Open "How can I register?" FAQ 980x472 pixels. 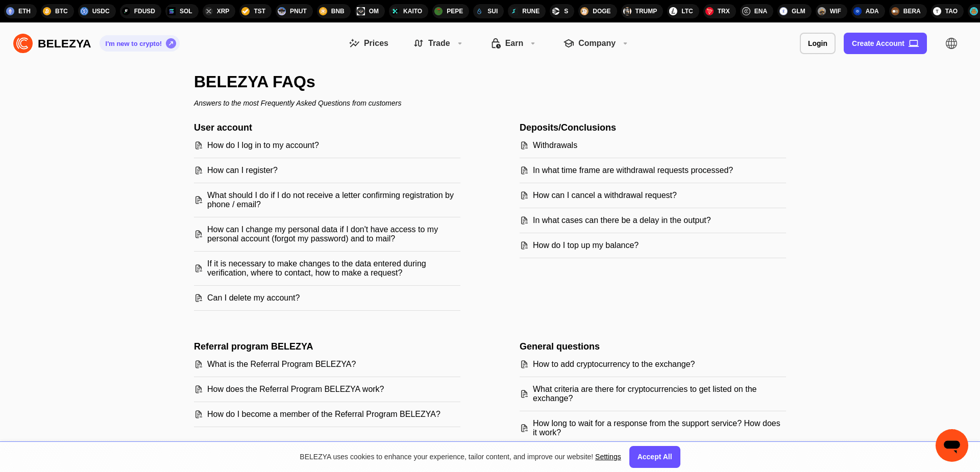242,170
